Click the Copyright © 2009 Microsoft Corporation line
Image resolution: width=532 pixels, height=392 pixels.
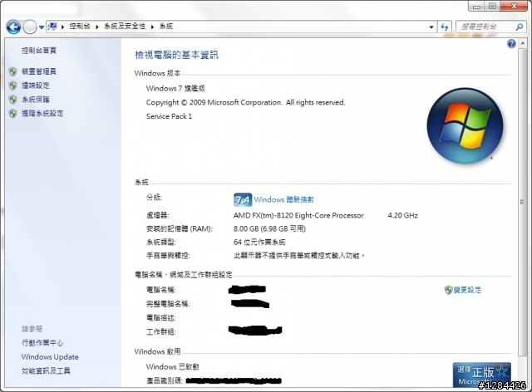coord(245,102)
